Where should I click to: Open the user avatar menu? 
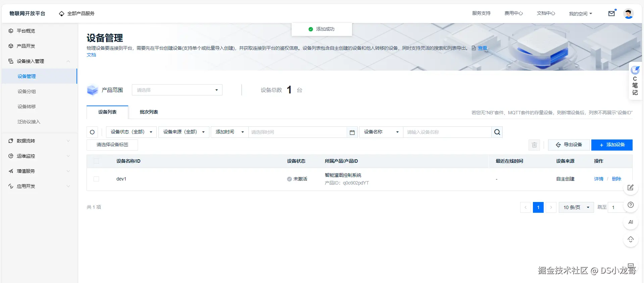628,13
